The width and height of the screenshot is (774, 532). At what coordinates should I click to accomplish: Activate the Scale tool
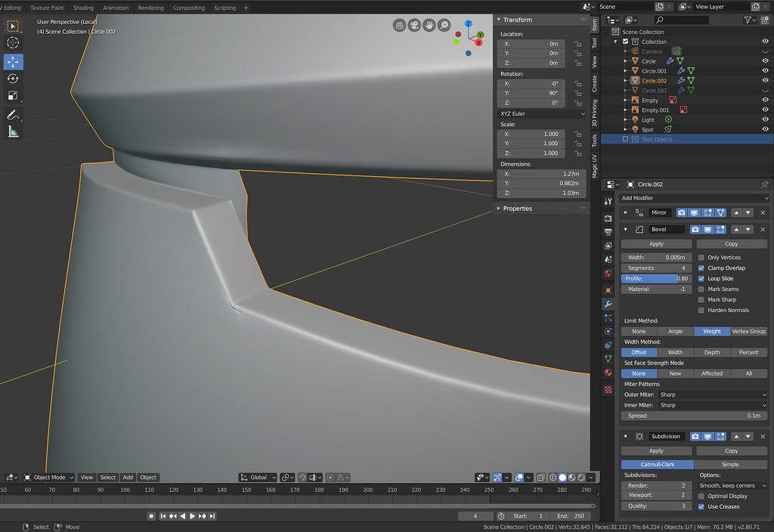[x=14, y=96]
